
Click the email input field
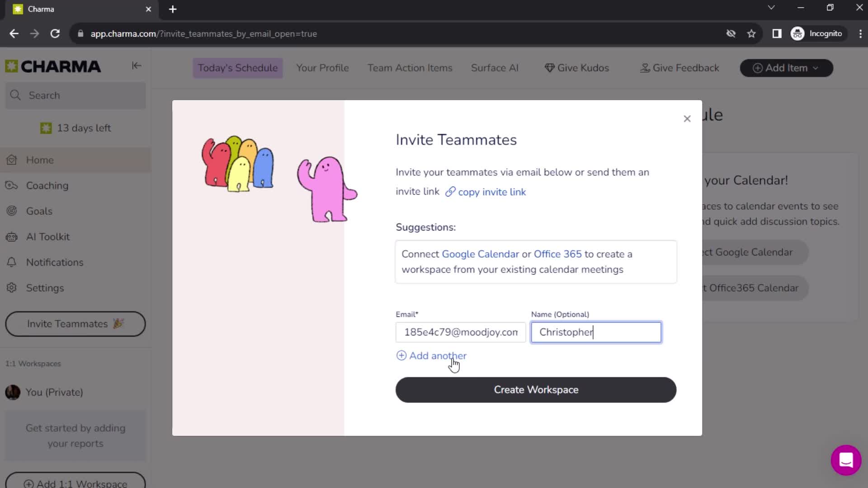pyautogui.click(x=461, y=332)
